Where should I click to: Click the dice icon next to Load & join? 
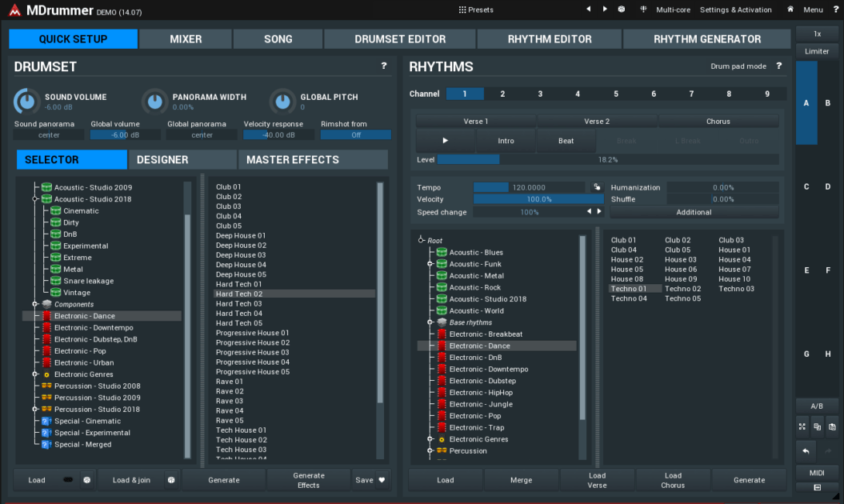[171, 480]
